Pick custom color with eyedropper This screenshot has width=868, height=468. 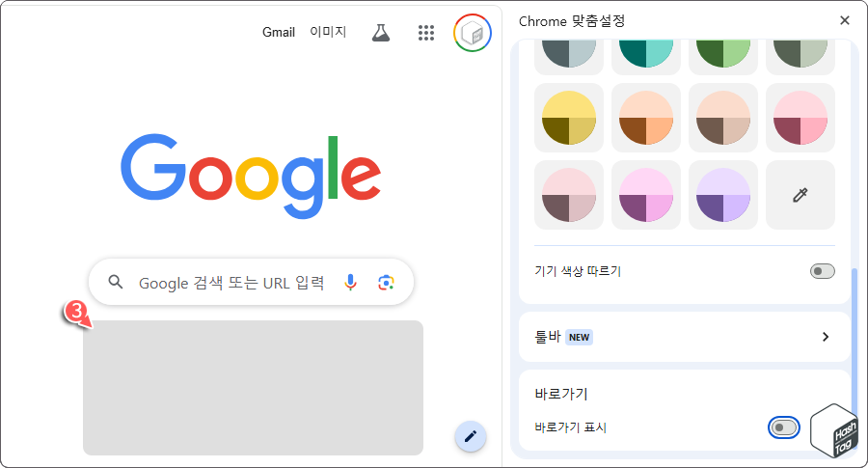coord(800,195)
